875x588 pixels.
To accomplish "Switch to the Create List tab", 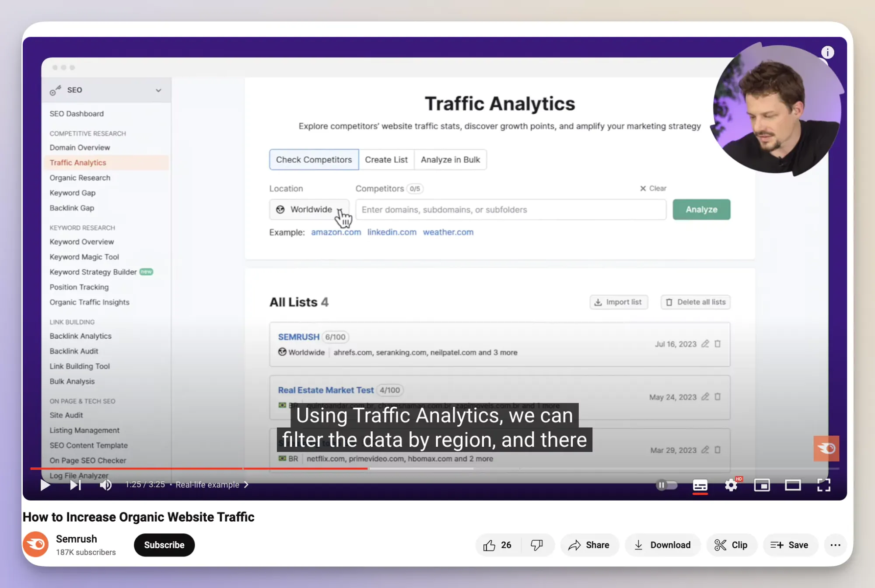I will pos(386,160).
